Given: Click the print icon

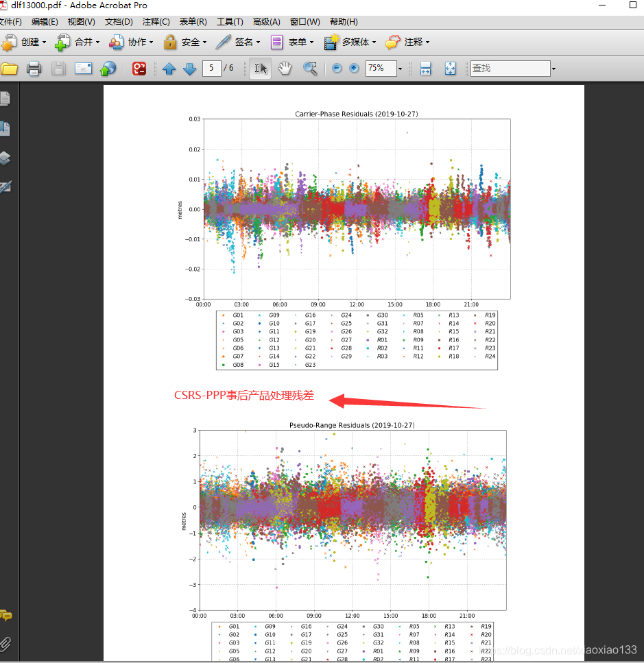Looking at the screenshot, I should click(34, 69).
